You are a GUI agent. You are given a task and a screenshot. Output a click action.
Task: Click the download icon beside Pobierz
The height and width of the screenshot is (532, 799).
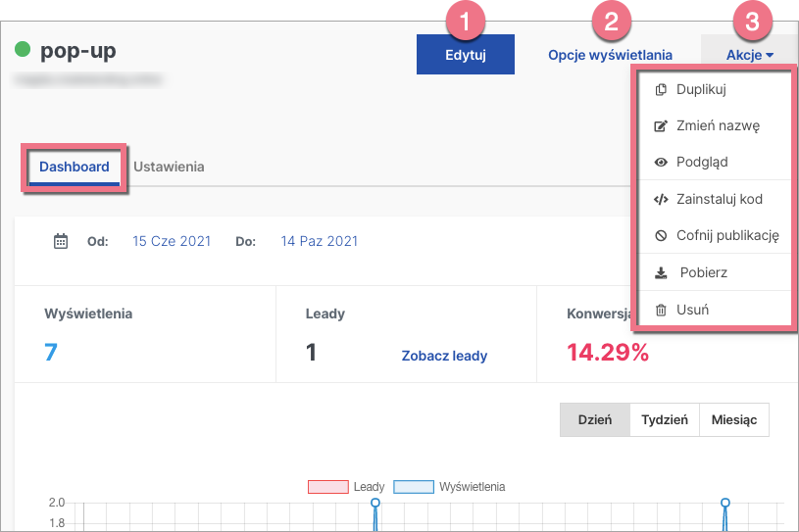tap(661, 272)
